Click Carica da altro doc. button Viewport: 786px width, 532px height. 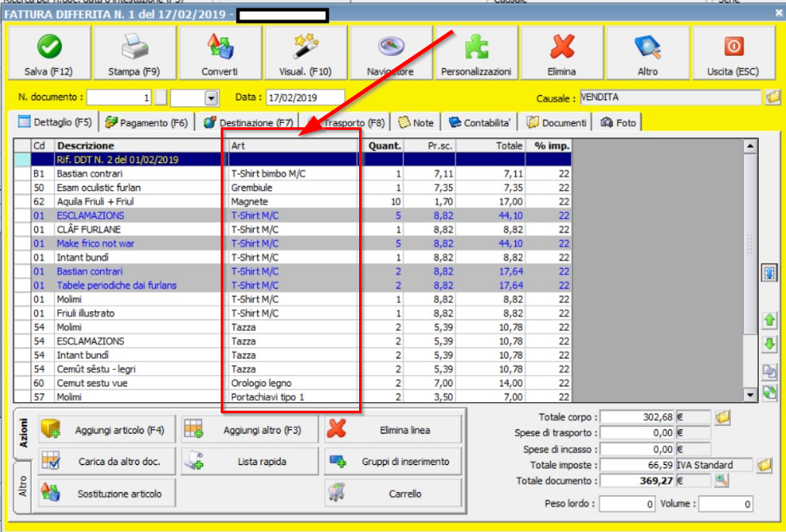tap(107, 462)
